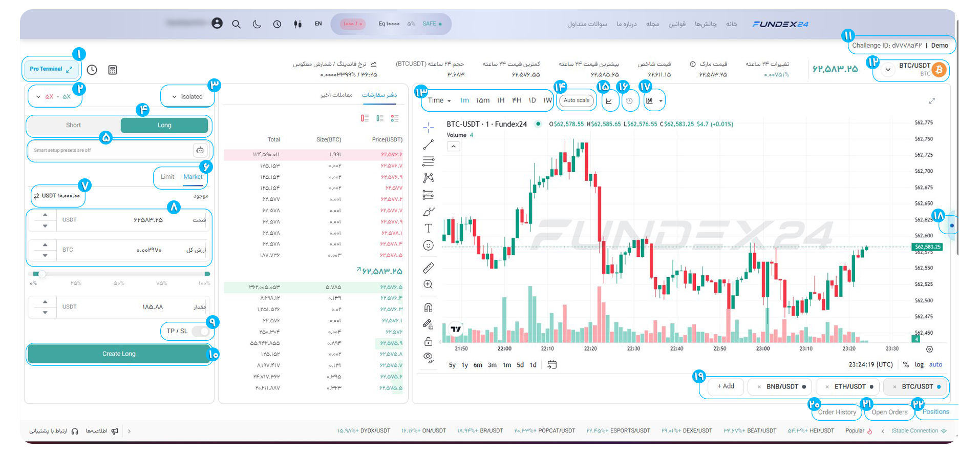This screenshot has height=453, width=980.
Task: Show only sell orders in order book
Action: [365, 118]
